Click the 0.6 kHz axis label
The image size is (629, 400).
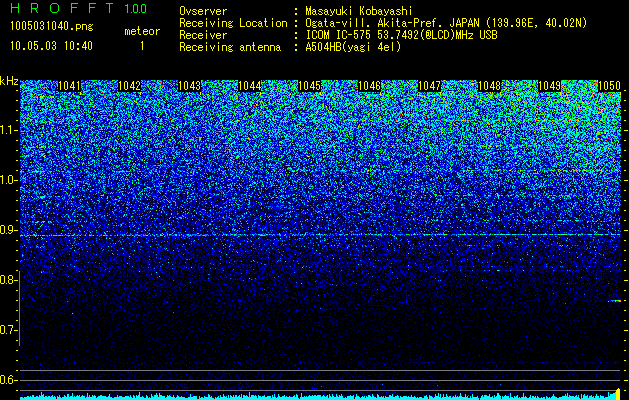tap(7, 380)
